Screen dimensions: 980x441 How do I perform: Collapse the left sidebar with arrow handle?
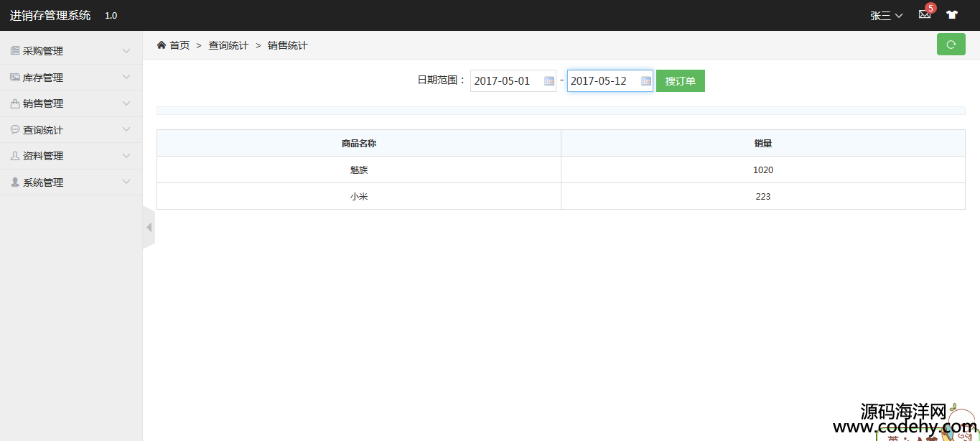point(149,228)
